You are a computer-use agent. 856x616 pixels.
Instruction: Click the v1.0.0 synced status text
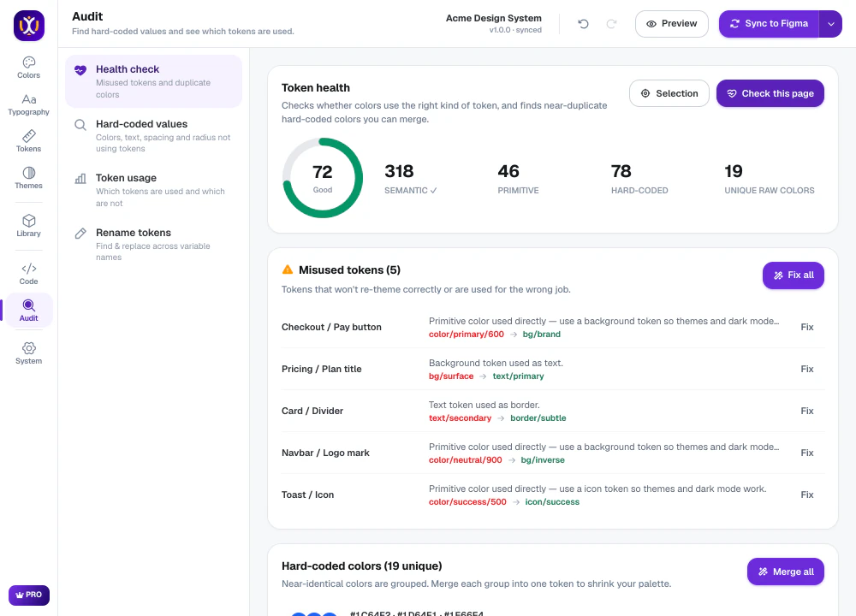515,31
